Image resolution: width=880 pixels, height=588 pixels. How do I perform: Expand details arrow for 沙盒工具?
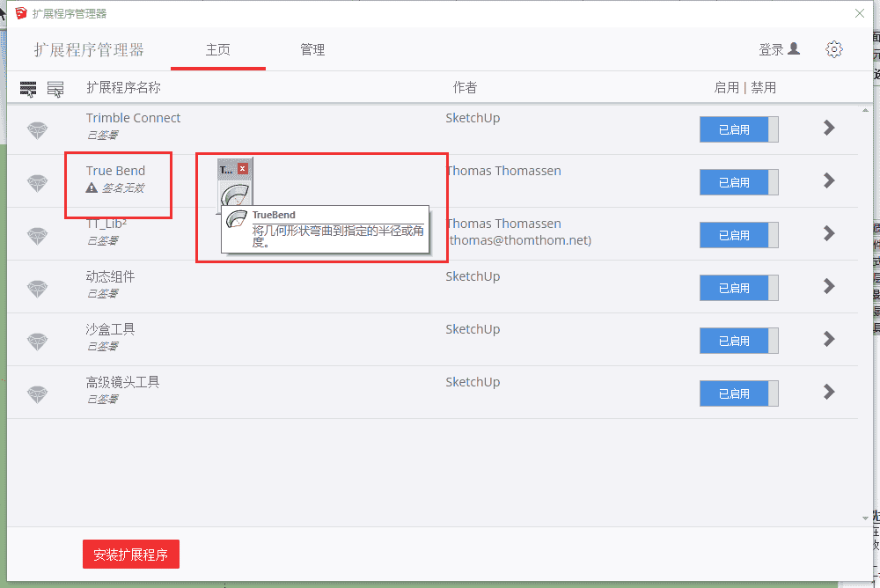829,339
